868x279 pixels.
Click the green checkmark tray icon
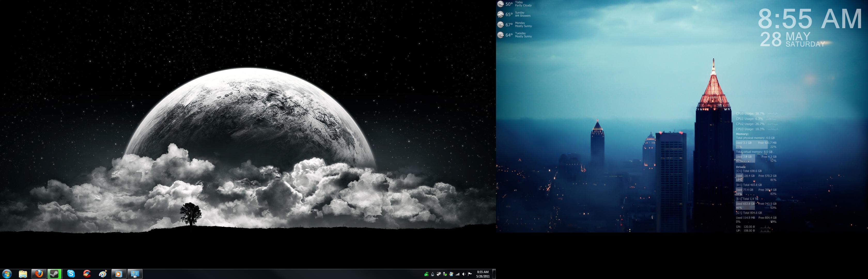[426, 274]
